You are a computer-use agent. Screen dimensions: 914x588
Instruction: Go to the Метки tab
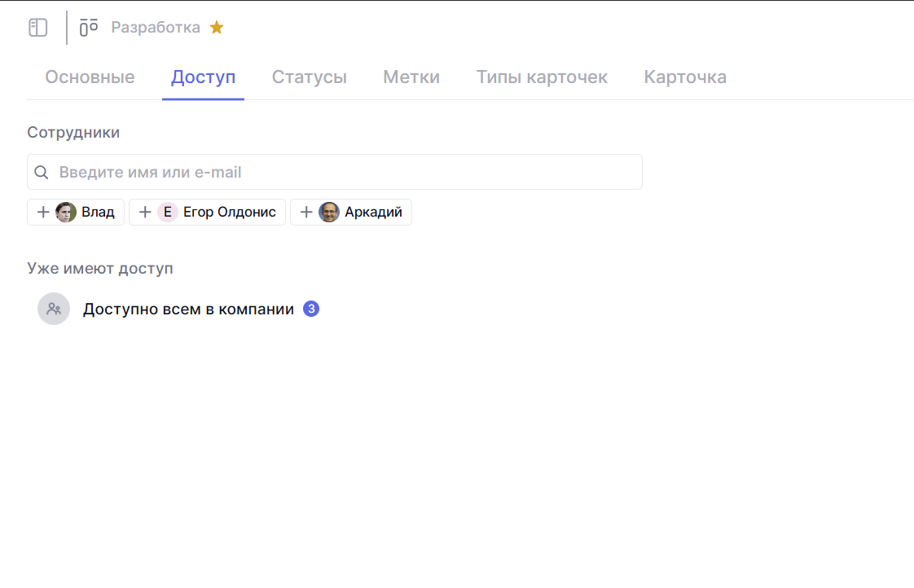(x=411, y=77)
